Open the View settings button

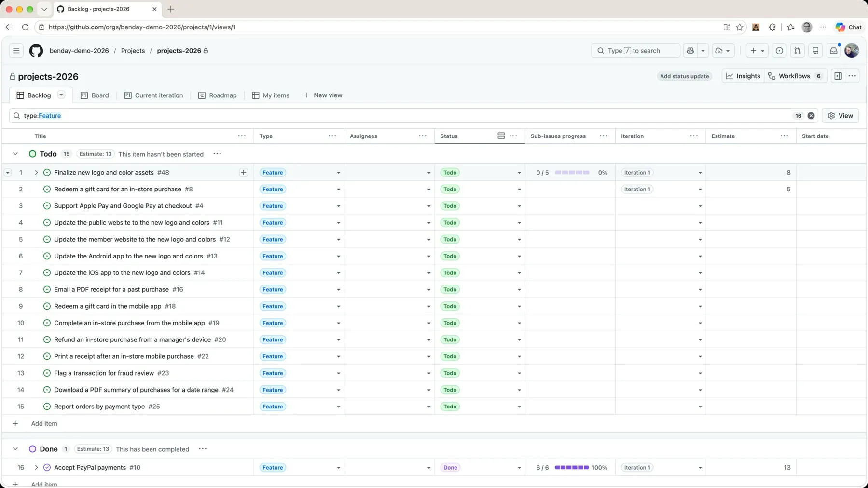tap(840, 116)
